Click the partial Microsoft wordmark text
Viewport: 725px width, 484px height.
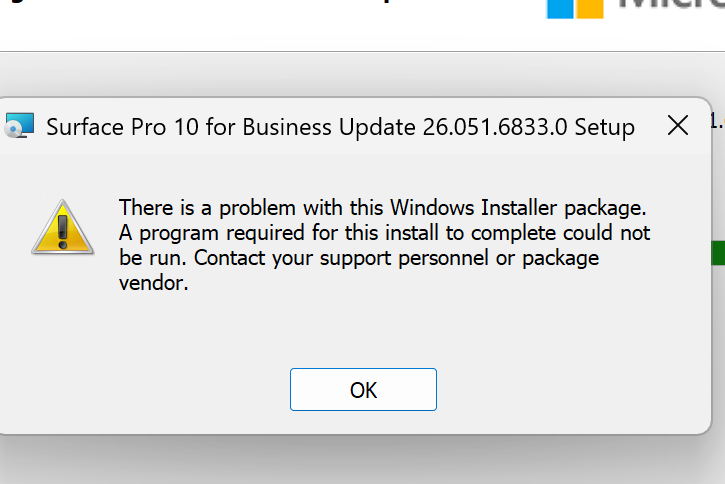point(670,5)
